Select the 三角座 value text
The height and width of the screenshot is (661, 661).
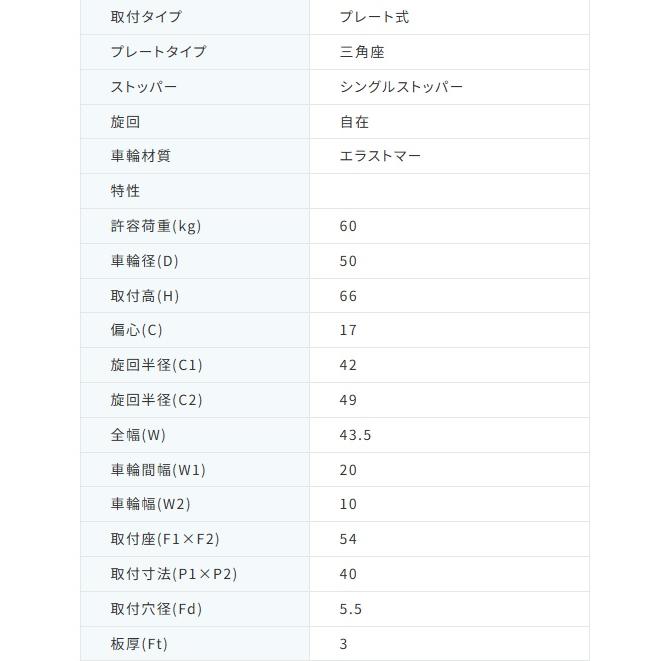[x=362, y=52]
